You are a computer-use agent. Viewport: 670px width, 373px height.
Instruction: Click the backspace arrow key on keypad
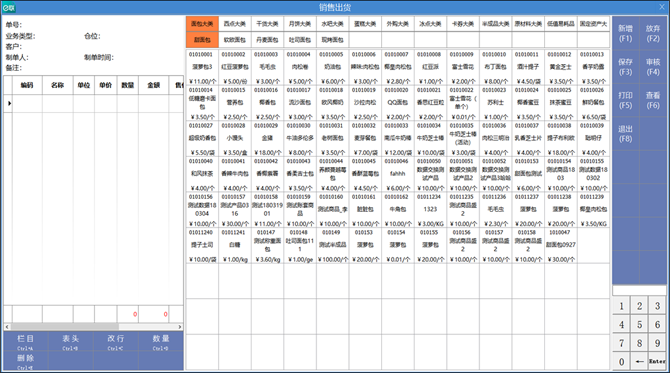click(639, 361)
